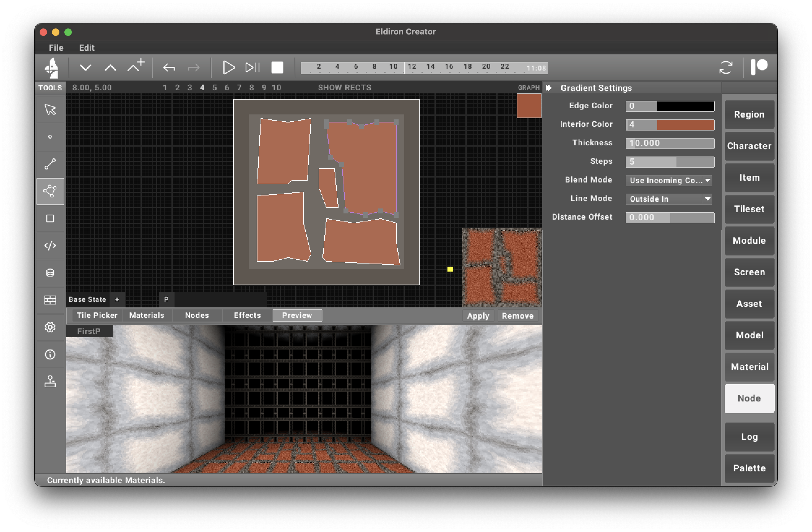Switch to zoom level 2

(177, 88)
